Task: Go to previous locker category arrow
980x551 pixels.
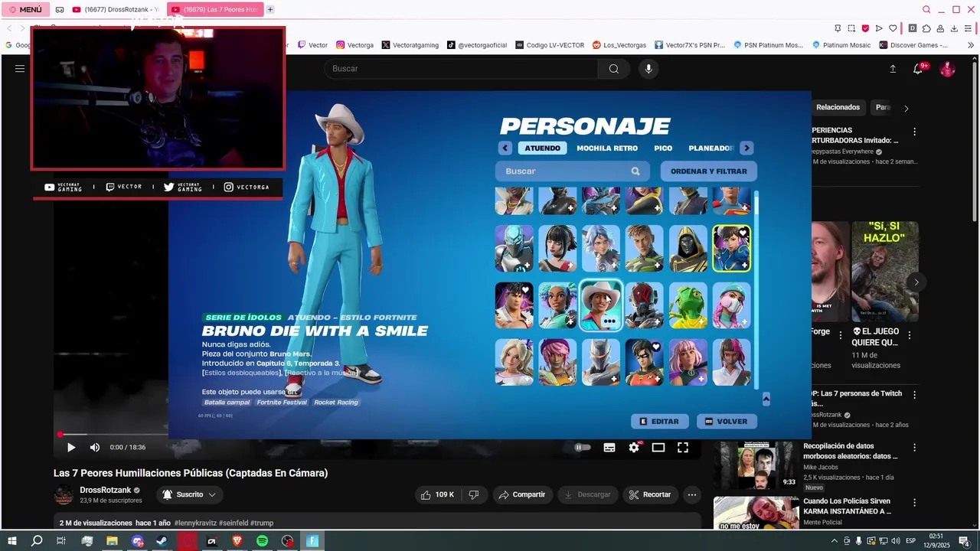Action: (x=505, y=148)
